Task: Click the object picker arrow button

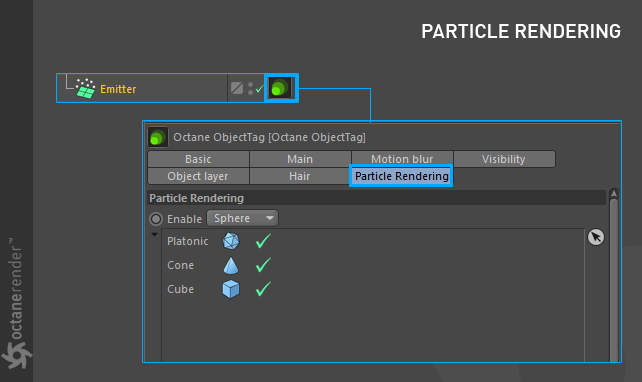Action: 596,237
